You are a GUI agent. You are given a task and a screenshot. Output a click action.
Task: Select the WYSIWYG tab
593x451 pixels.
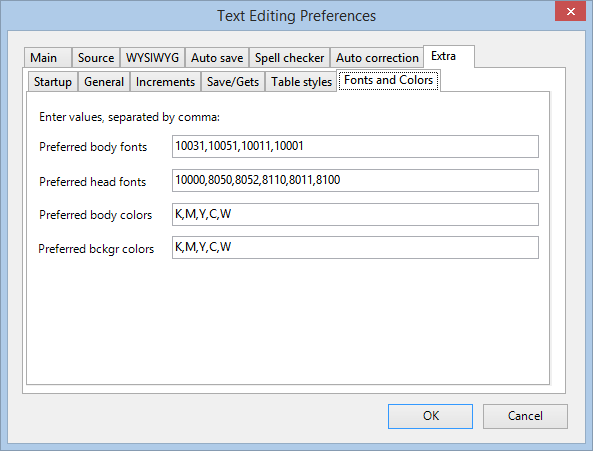152,58
